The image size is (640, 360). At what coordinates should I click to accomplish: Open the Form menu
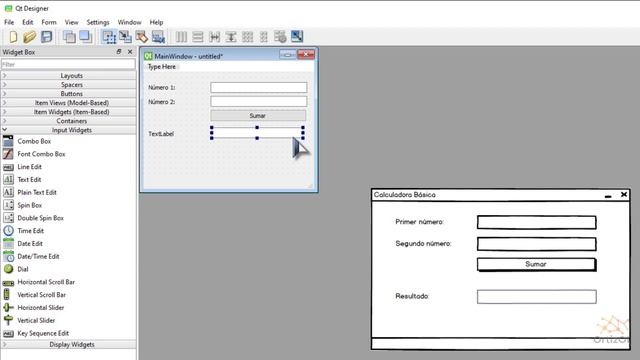pyautogui.click(x=49, y=22)
